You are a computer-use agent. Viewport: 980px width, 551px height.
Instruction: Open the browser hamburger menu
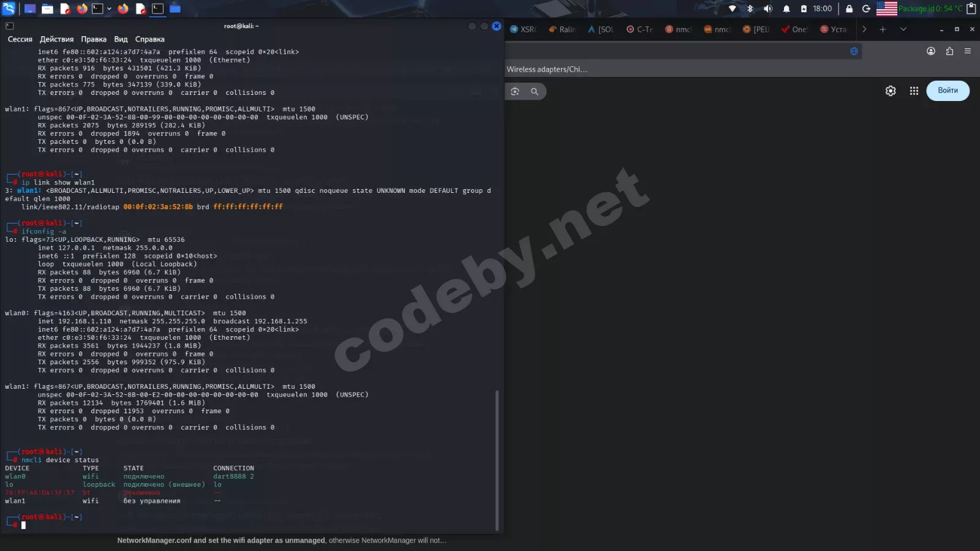click(968, 51)
